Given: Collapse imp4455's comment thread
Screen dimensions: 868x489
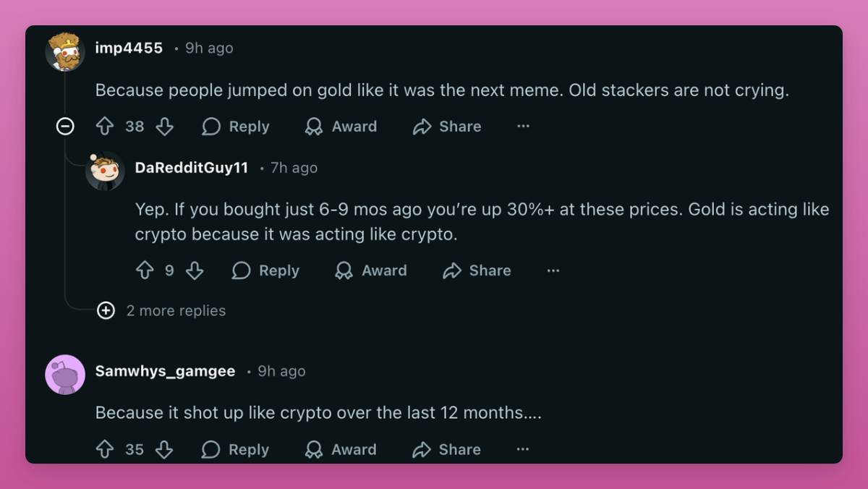Looking at the screenshot, I should point(65,127).
